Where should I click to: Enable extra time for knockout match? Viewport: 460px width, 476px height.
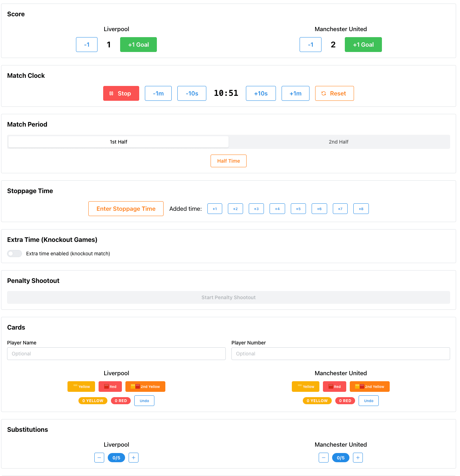[x=14, y=254]
